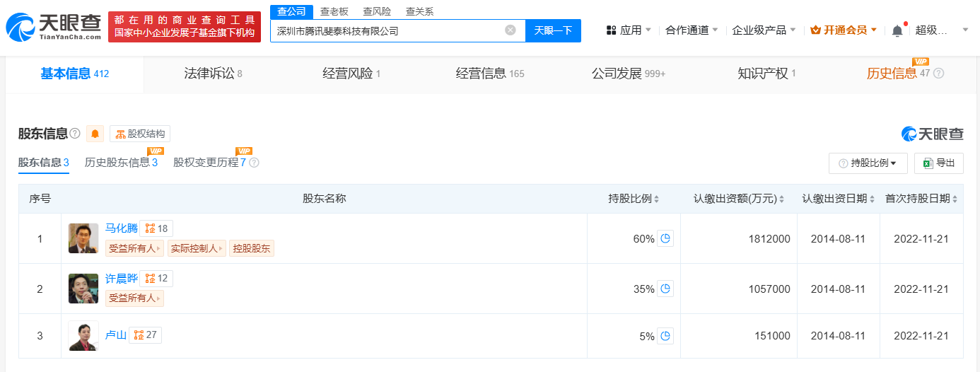The image size is (980, 372).
Task: Open pie chart for 马化腾's 60% stake
Action: pyautogui.click(x=665, y=238)
